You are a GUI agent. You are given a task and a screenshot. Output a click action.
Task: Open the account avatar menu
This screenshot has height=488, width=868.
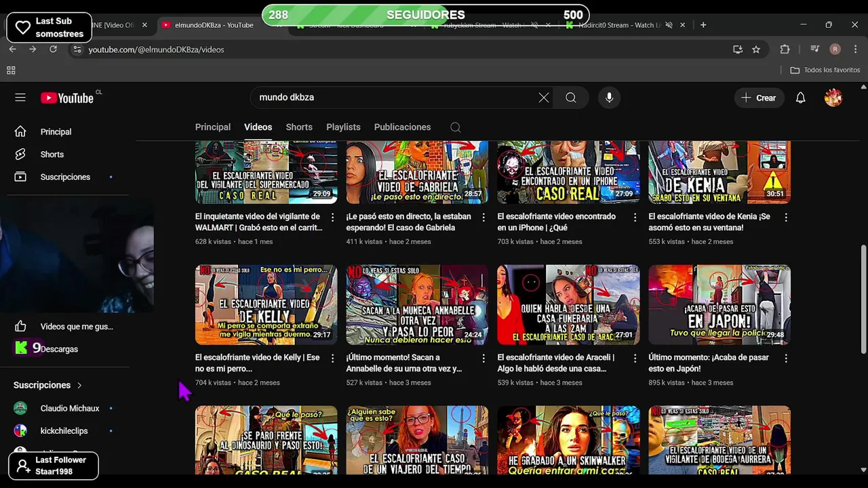coord(833,98)
